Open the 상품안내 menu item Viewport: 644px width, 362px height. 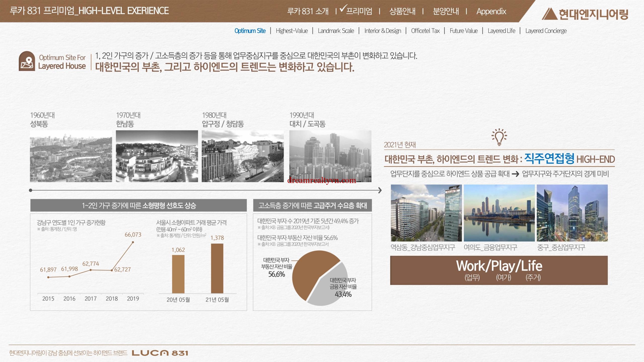coord(402,11)
